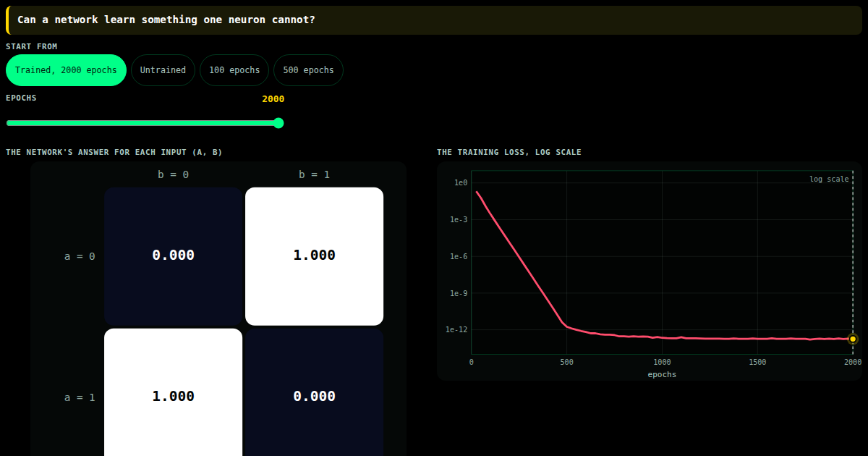Screen dimensions: 868x456
Task: Click the "a = 1" row label
Action: coord(80,397)
